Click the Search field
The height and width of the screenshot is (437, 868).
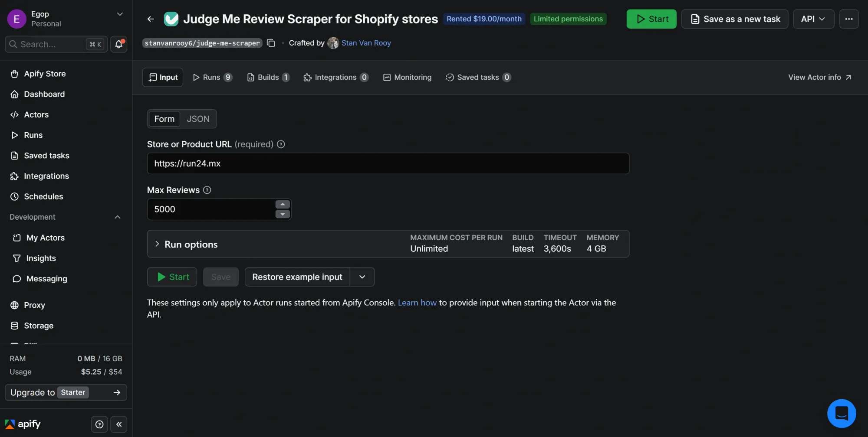(56, 44)
